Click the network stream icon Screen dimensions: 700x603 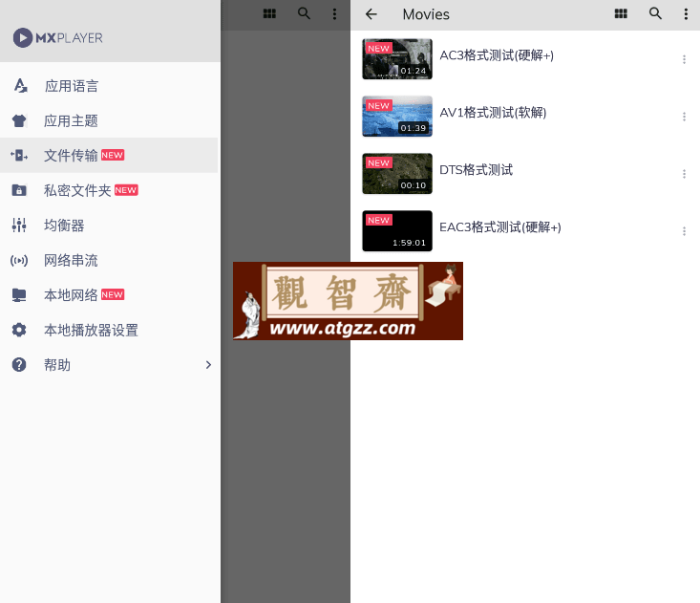[19, 260]
